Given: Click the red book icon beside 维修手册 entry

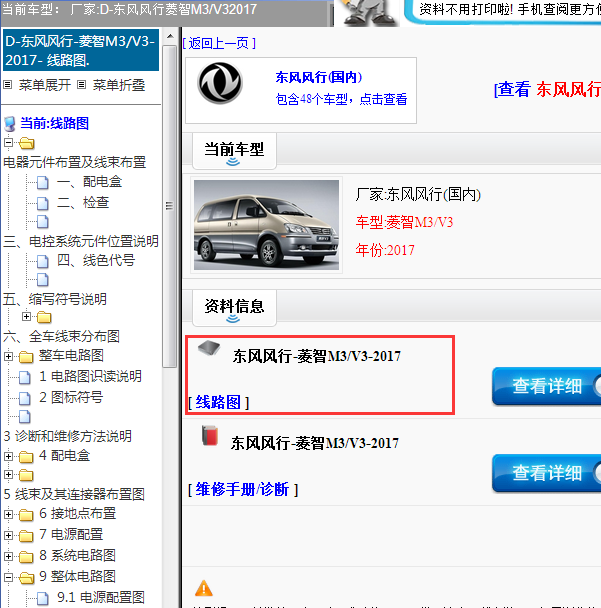Looking at the screenshot, I should [210, 435].
